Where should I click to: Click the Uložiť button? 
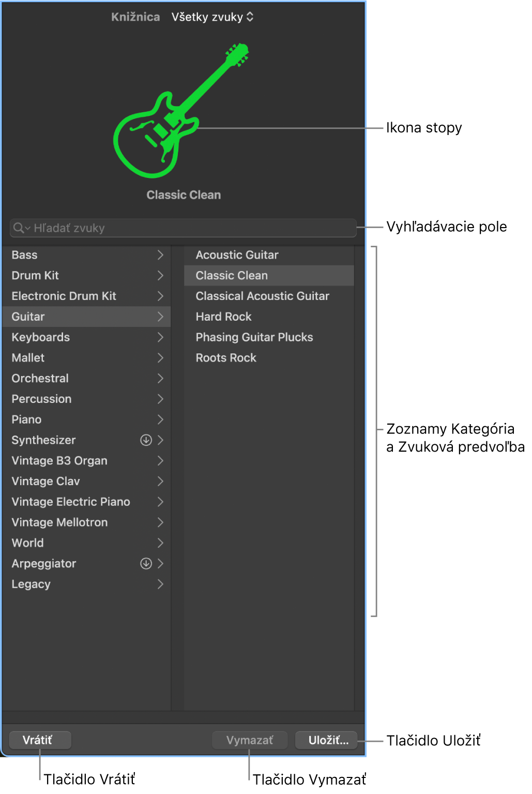pos(326,740)
